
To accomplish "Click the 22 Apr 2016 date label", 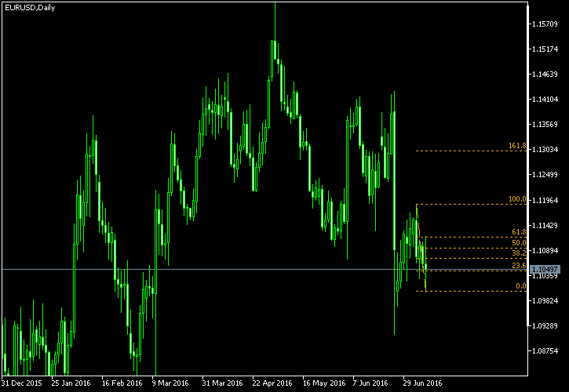I will [272, 383].
